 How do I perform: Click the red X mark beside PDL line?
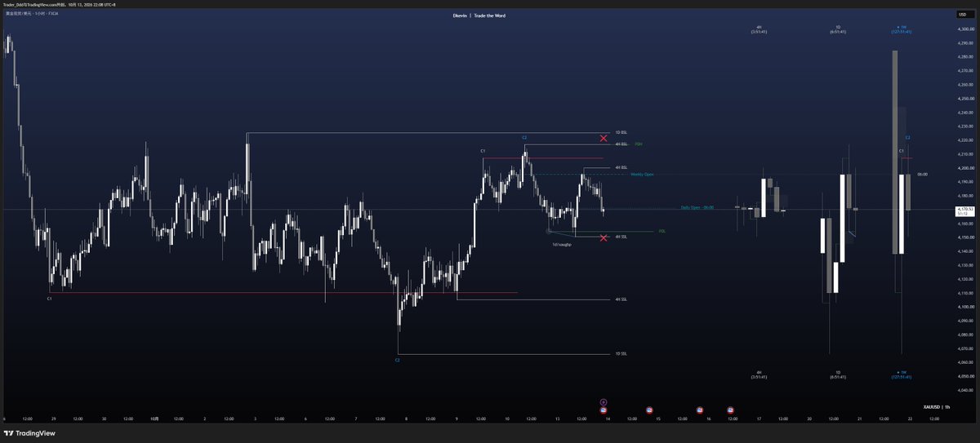pyautogui.click(x=604, y=237)
